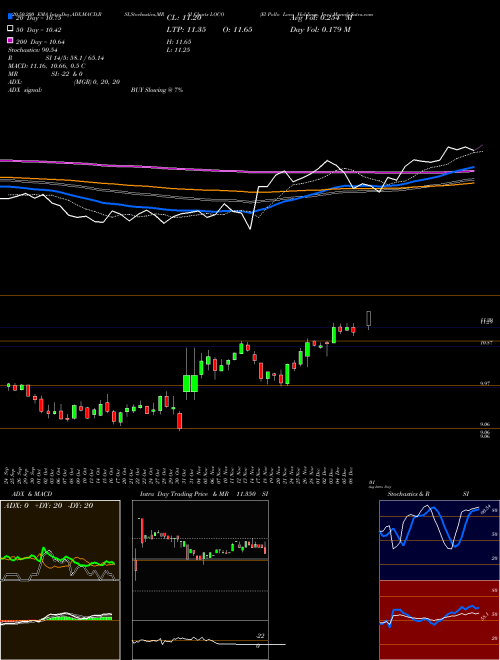
Task: Open the ADX indicator chart panel
Action: 60,540
